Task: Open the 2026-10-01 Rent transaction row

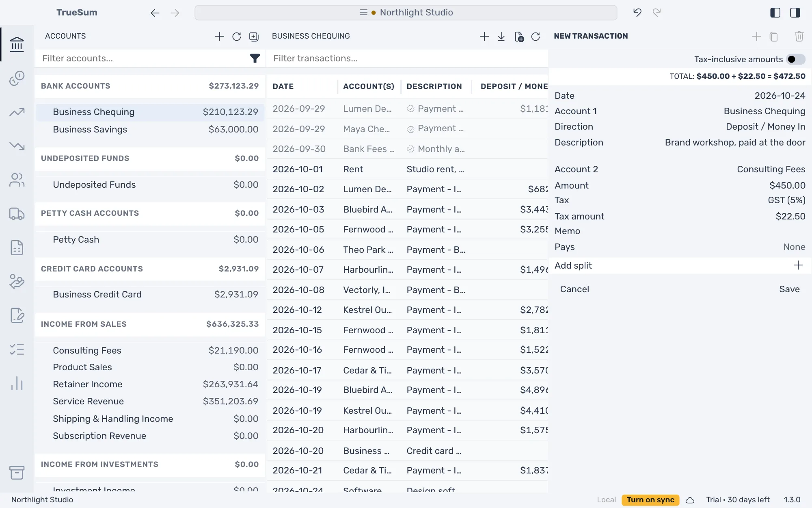Action: point(408,169)
